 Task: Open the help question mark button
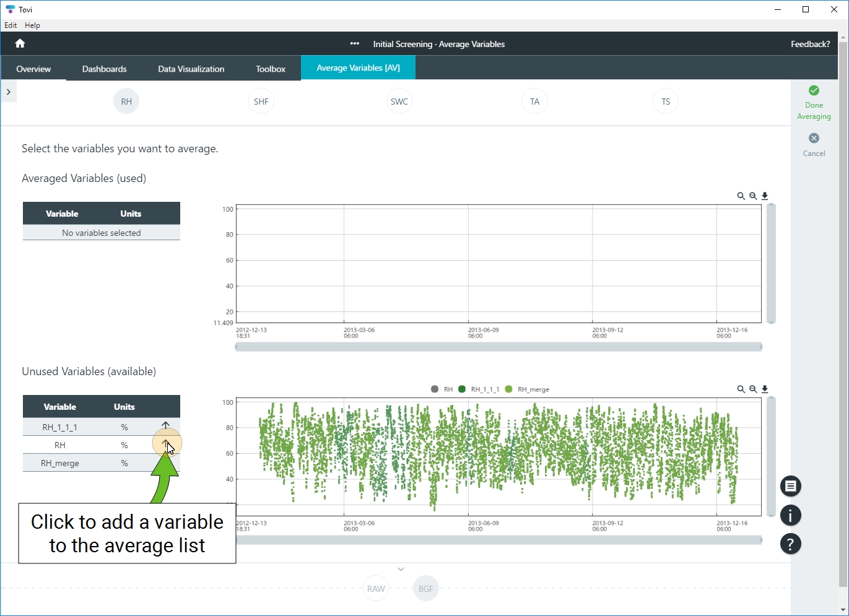point(791,544)
